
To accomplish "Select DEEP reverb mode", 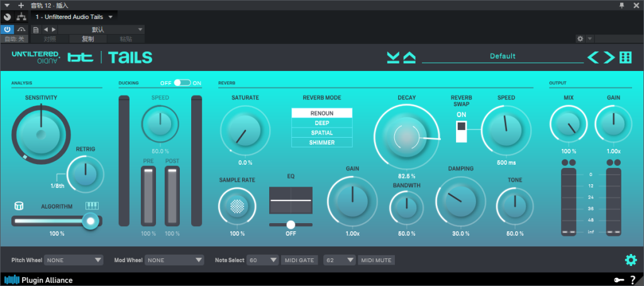I will (x=322, y=123).
